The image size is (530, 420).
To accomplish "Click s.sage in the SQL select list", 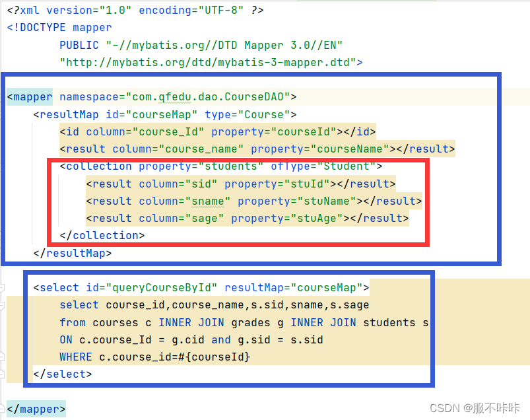I will click(x=350, y=305).
